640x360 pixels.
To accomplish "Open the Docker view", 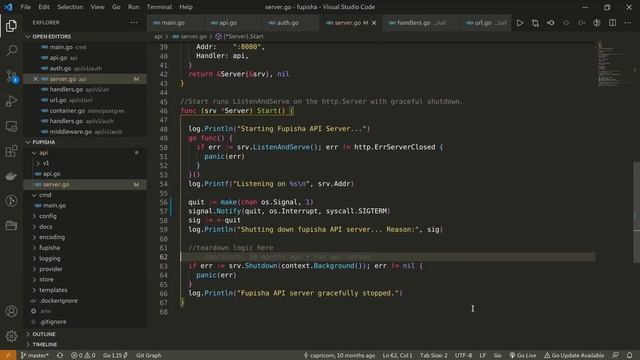I will coord(11,176).
